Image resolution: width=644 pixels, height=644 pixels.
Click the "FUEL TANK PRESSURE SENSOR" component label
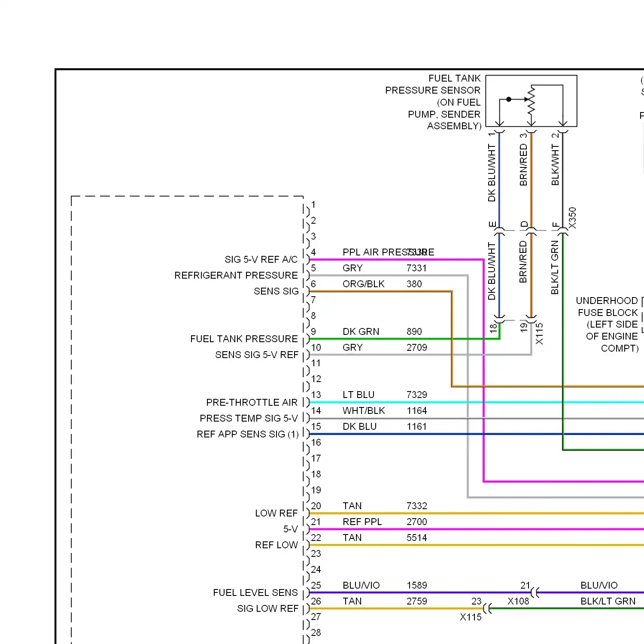click(433, 102)
